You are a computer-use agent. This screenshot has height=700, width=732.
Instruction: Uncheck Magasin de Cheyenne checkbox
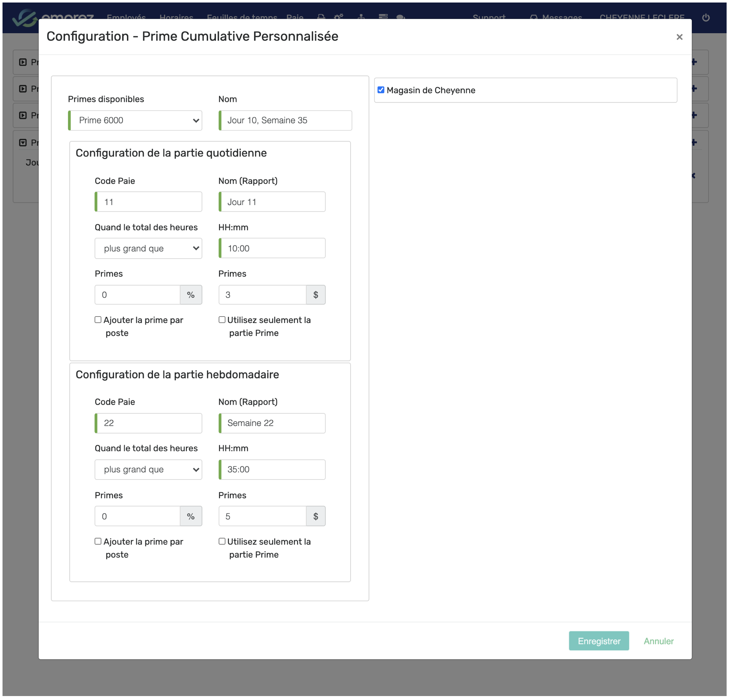381,90
